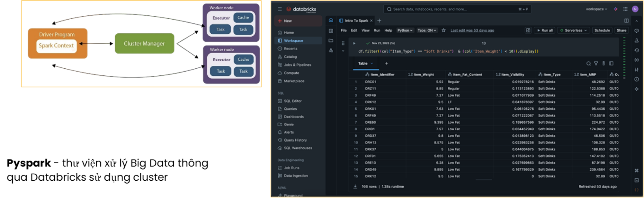Viewport: 644px width, 198px height.
Task: Select Catalog in the left sidebar
Action: (x=290, y=57)
